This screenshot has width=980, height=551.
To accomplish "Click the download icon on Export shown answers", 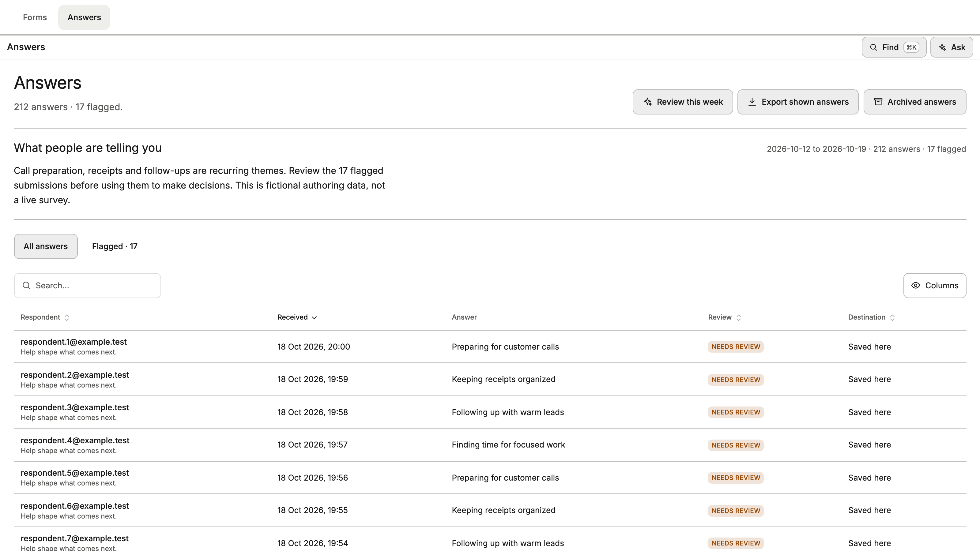I will tap(752, 102).
